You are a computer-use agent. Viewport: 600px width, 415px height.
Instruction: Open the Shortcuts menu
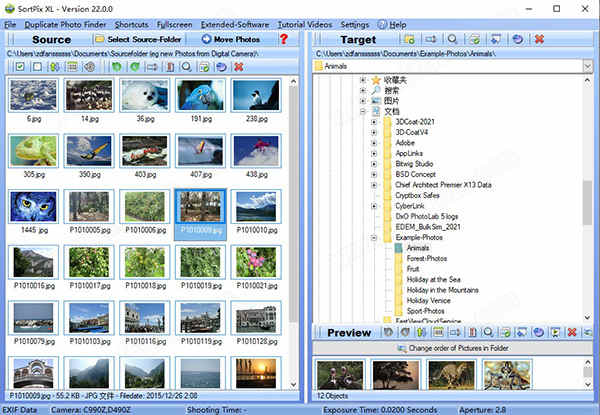(x=132, y=25)
